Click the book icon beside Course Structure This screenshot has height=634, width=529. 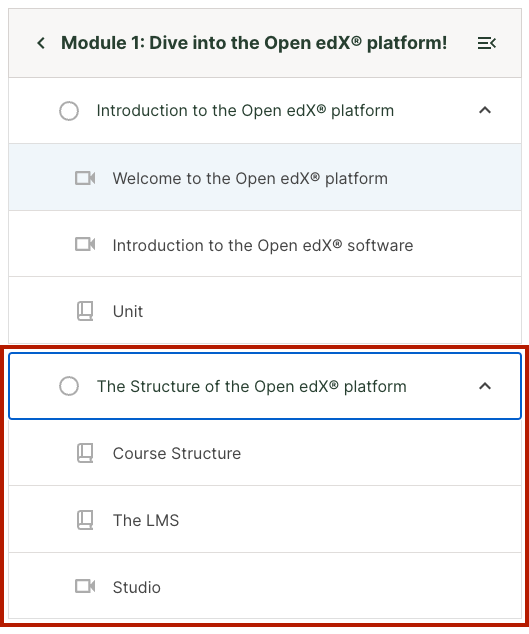(x=85, y=453)
